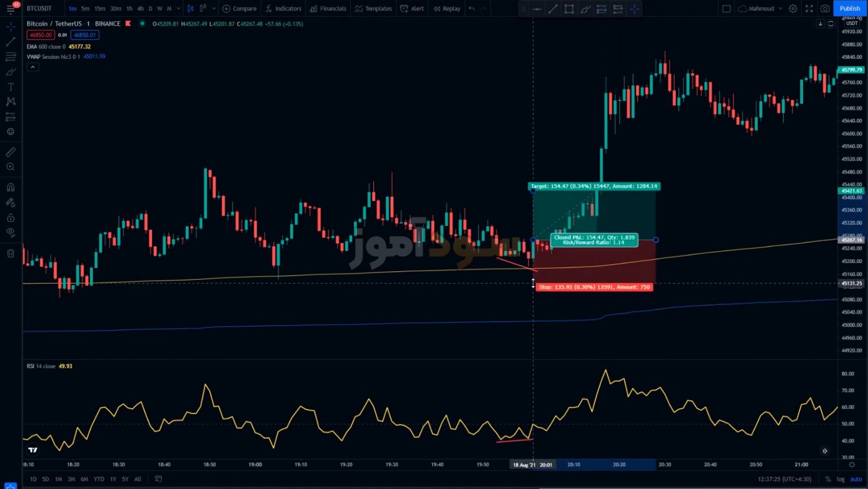This screenshot has height=489, width=868.
Task: Switch to the 15m timeframe
Action: 100,9
